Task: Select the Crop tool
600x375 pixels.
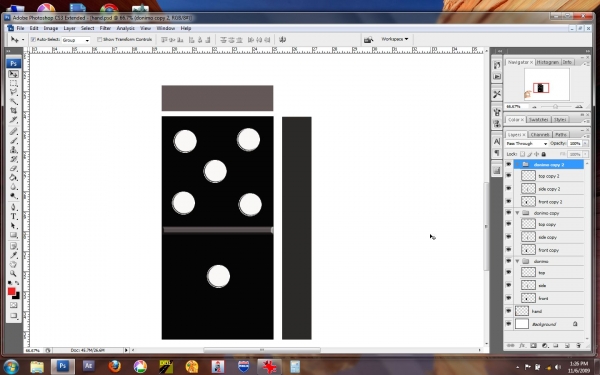Action: pos(13,111)
